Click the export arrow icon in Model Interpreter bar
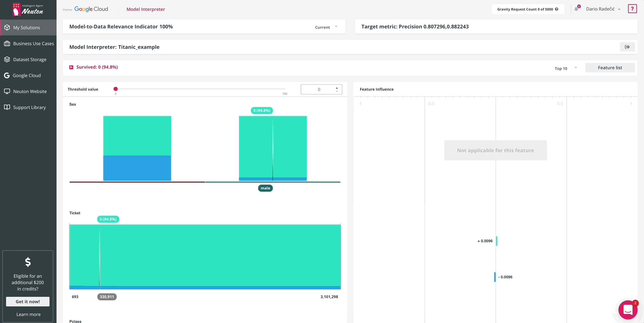The image size is (644, 323). click(x=627, y=47)
